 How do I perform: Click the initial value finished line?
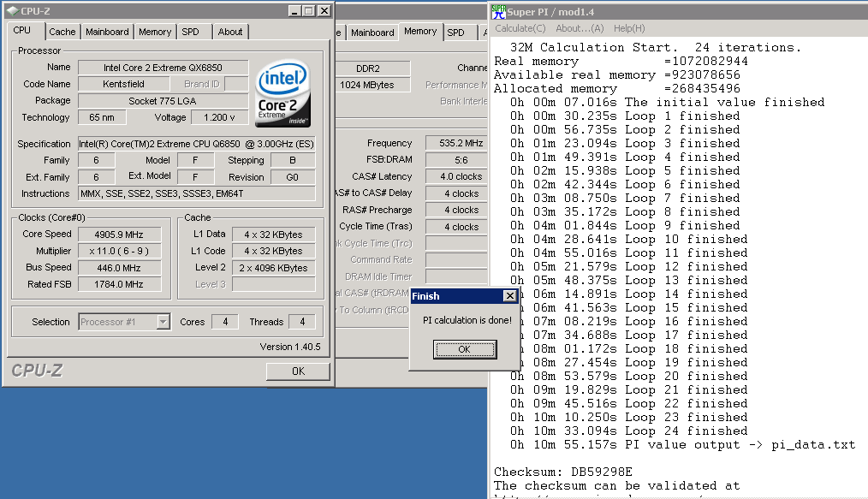[x=667, y=103]
